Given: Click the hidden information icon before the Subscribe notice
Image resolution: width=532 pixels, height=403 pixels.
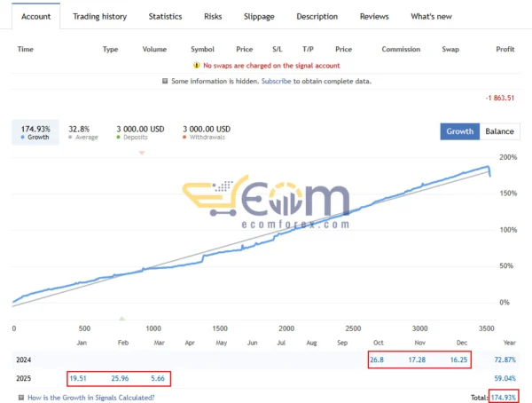Looking at the screenshot, I should coord(165,82).
